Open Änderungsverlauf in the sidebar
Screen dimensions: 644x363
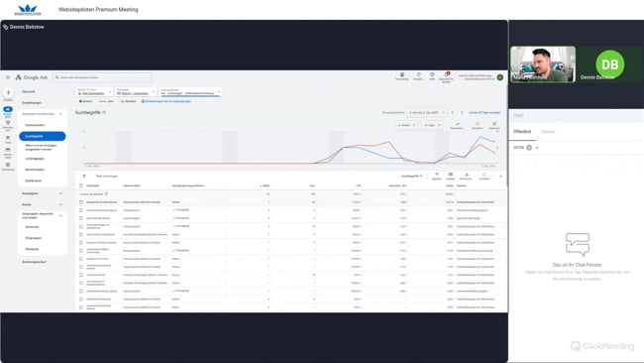coord(34,262)
